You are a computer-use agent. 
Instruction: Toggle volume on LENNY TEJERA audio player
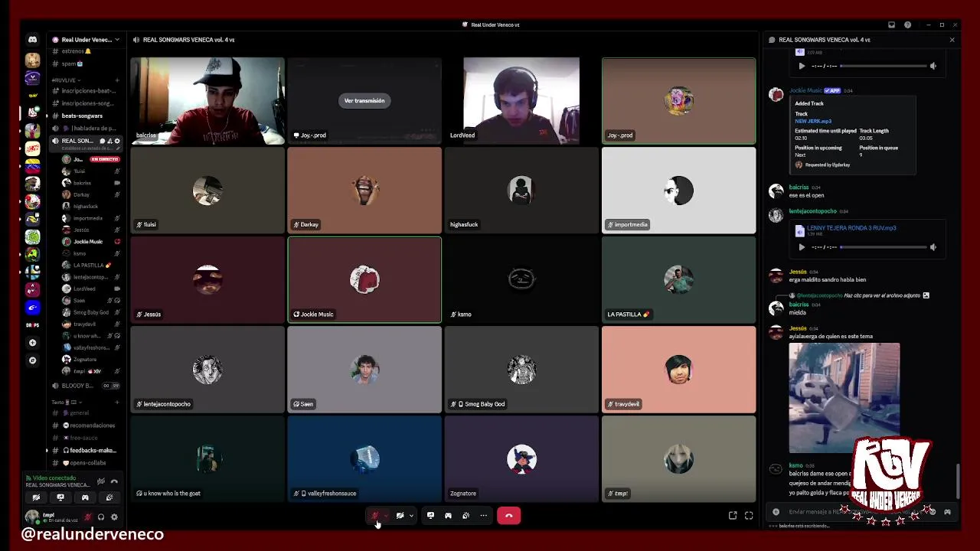[933, 247]
